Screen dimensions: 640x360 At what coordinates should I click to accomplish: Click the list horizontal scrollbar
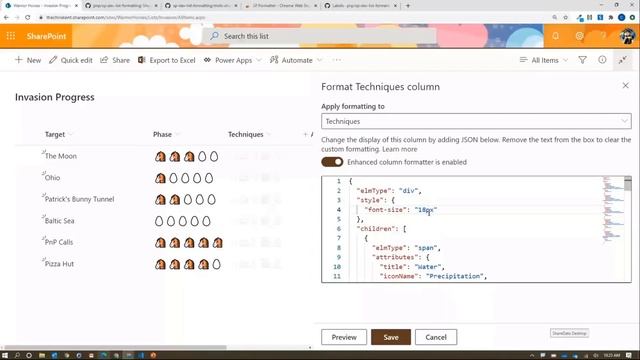pos(115,347)
